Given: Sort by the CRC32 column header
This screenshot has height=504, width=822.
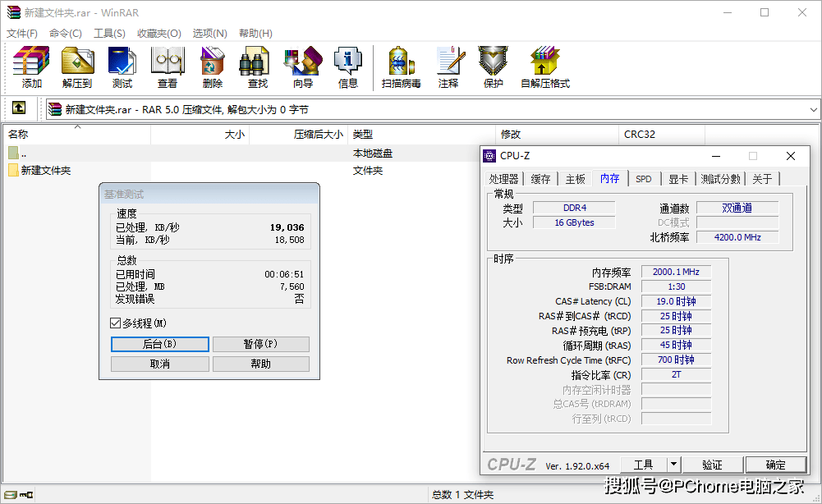Looking at the screenshot, I should 662,134.
